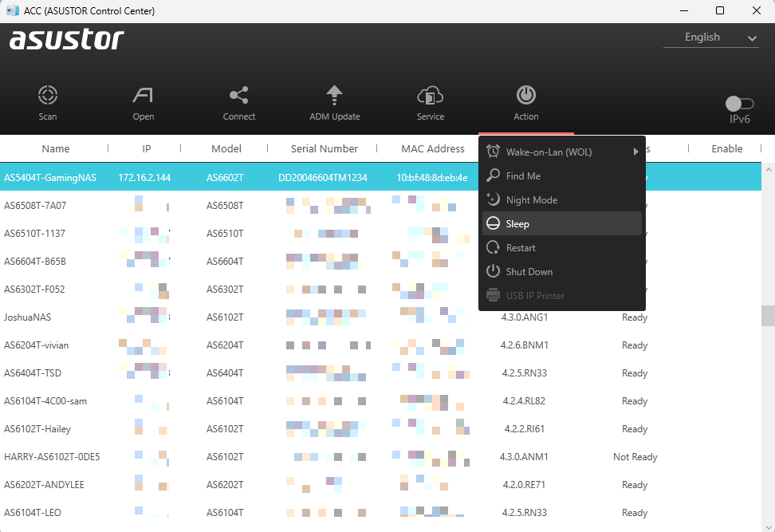The height and width of the screenshot is (532, 775).
Task: Click the Connect share icon
Action: pos(238,95)
